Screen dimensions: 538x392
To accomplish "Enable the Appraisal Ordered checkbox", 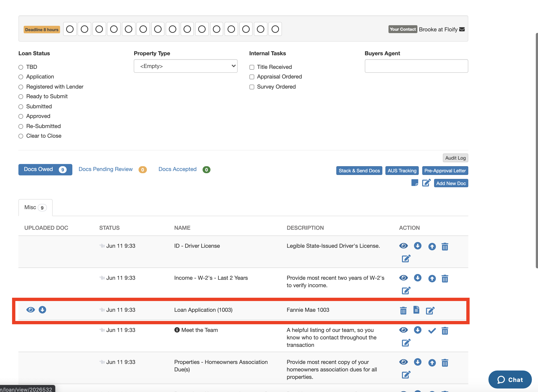I will click(x=252, y=77).
